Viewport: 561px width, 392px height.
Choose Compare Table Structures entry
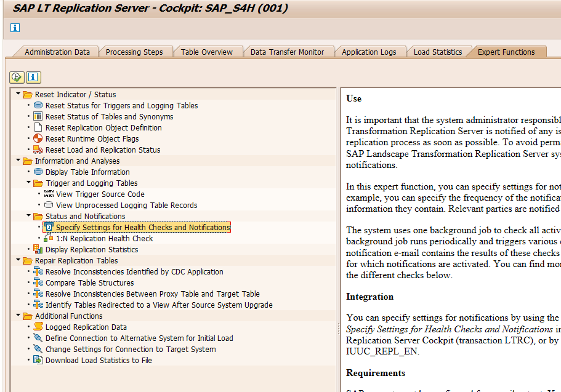[x=89, y=283]
